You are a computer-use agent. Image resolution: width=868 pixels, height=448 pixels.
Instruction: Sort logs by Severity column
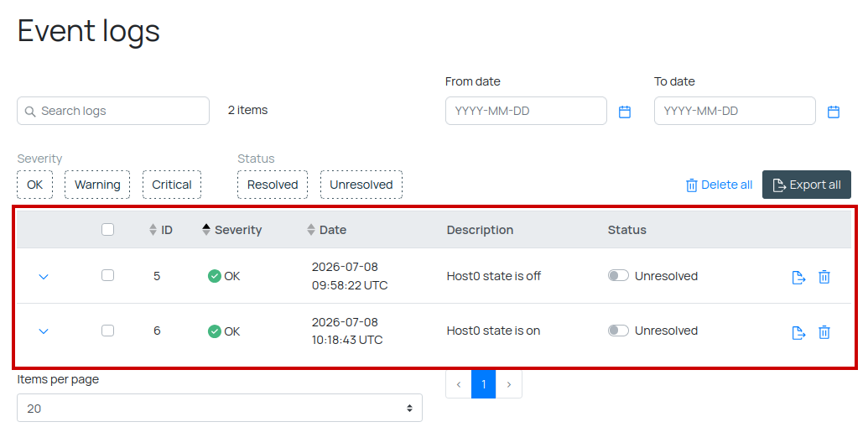tap(232, 230)
